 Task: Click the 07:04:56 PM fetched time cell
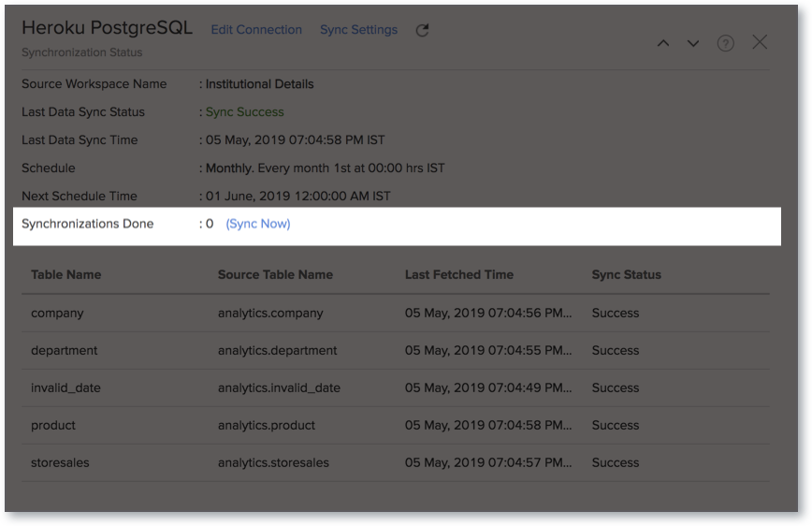487,313
